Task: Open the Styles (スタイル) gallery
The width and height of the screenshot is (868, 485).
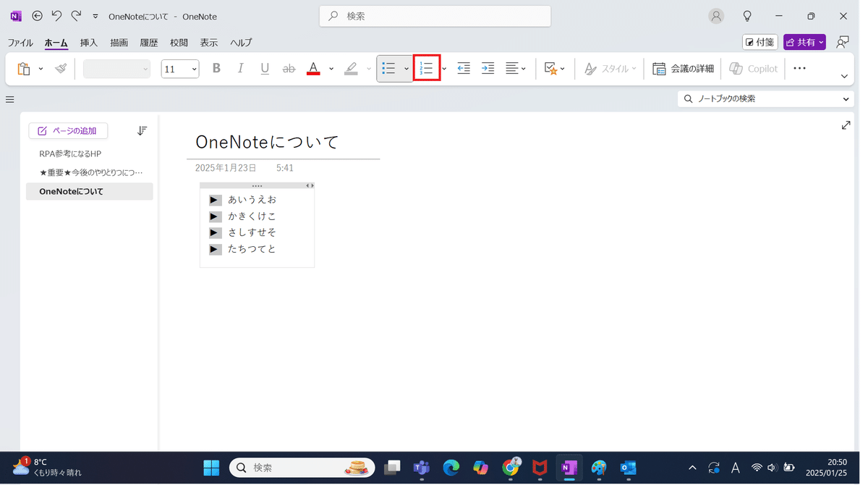Action: point(610,68)
